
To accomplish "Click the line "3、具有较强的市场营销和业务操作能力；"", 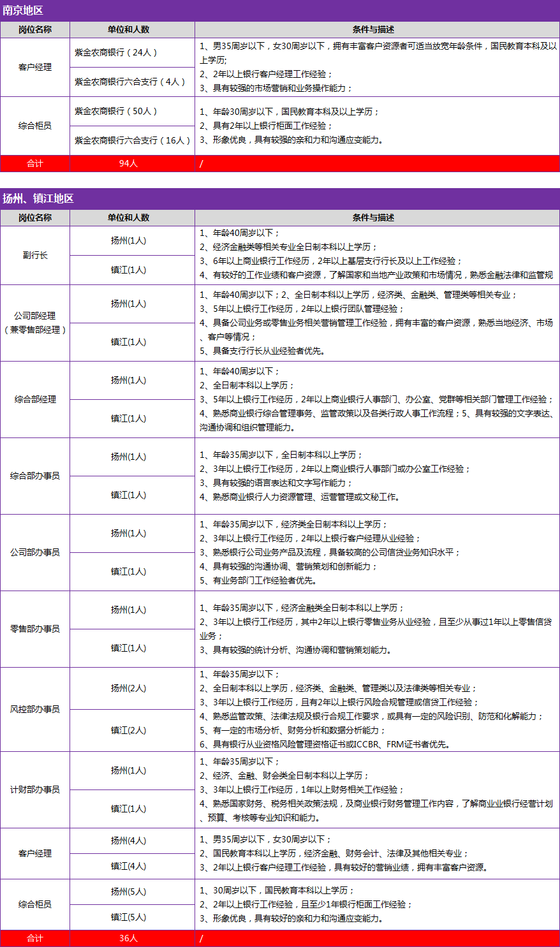I will pyautogui.click(x=276, y=88).
